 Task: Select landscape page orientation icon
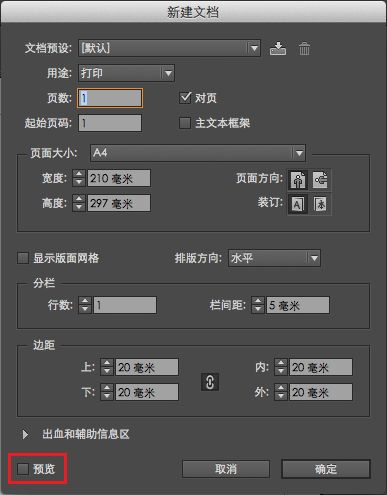pos(320,180)
